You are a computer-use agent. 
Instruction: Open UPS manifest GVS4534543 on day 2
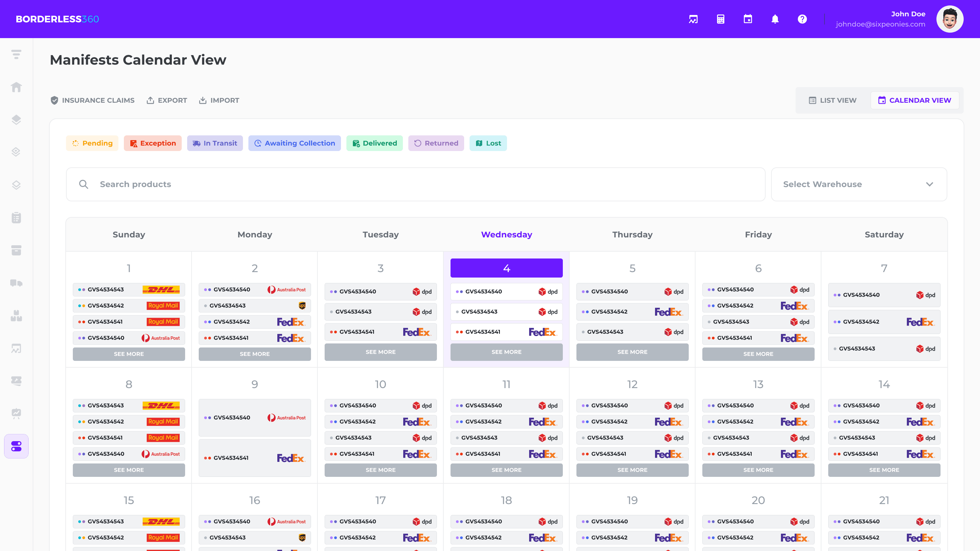255,306
